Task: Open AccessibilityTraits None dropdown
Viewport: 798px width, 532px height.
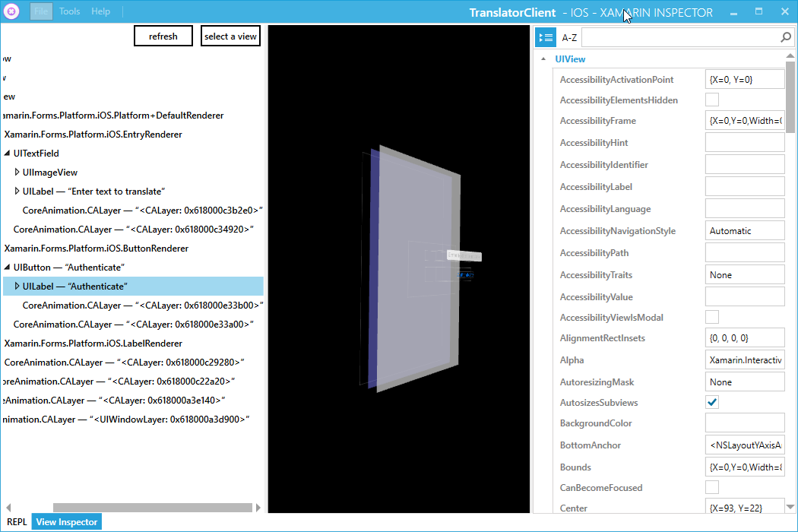Action: 745,275
